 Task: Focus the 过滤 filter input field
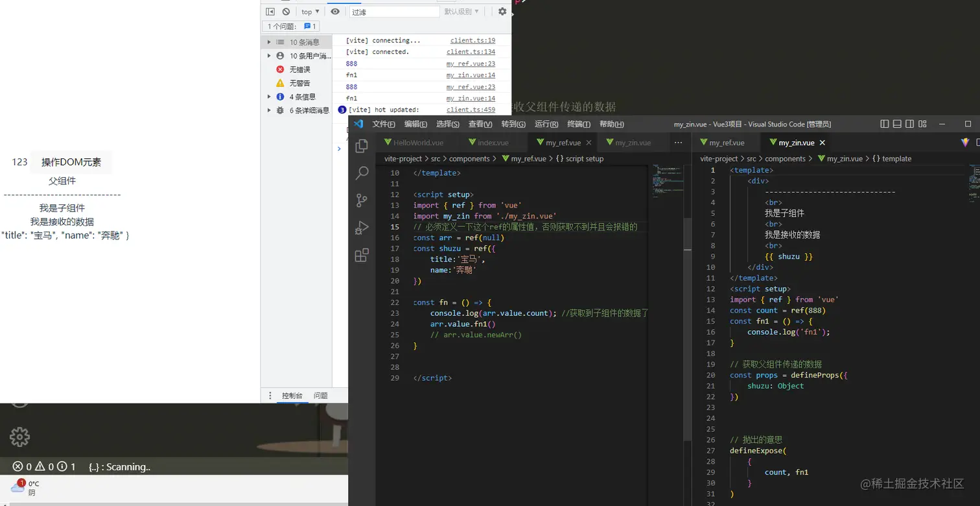[x=394, y=12]
